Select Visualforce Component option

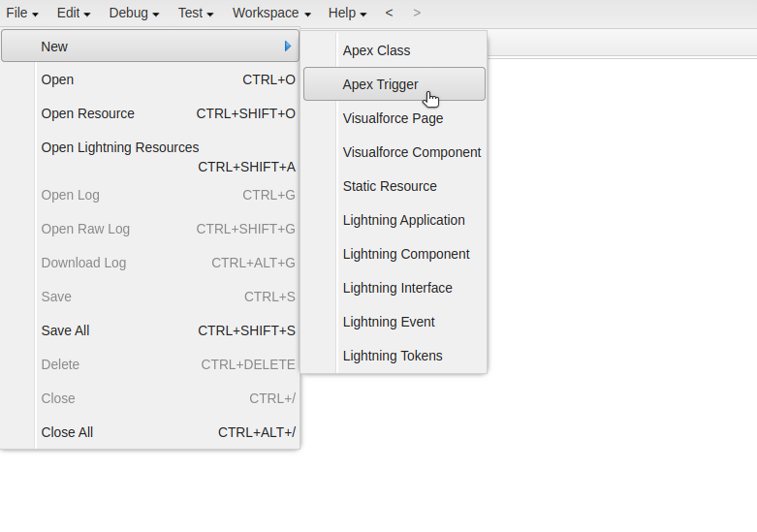[x=411, y=152]
